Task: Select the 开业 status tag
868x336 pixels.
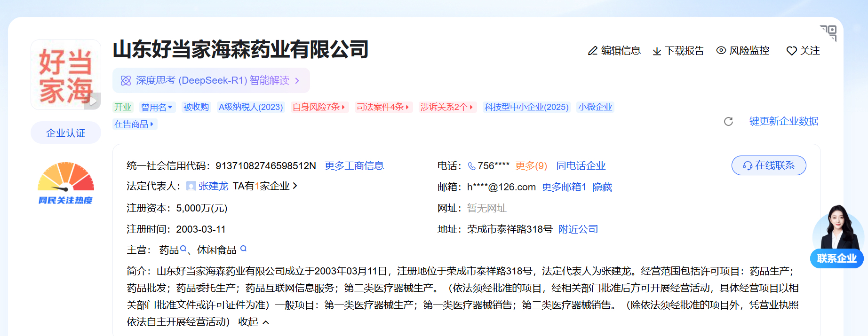Action: point(123,107)
